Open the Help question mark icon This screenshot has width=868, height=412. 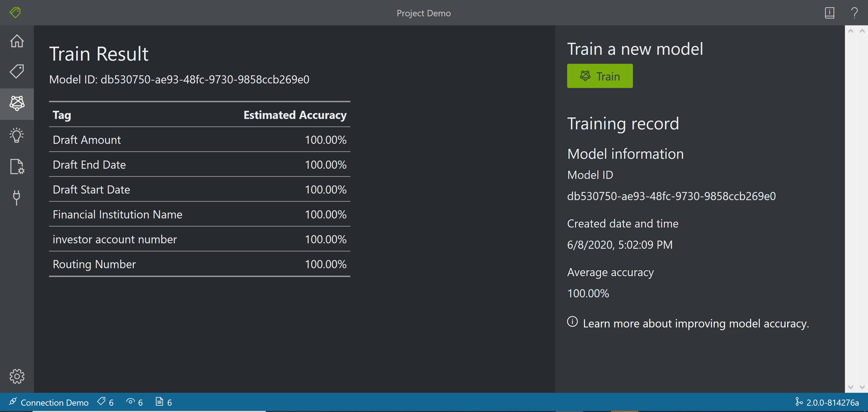854,13
